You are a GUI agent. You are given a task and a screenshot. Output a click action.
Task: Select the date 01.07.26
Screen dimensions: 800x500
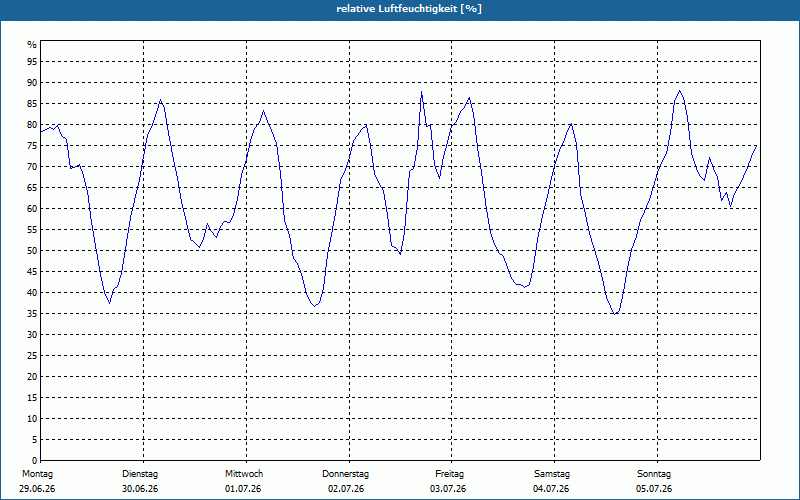[x=243, y=489]
